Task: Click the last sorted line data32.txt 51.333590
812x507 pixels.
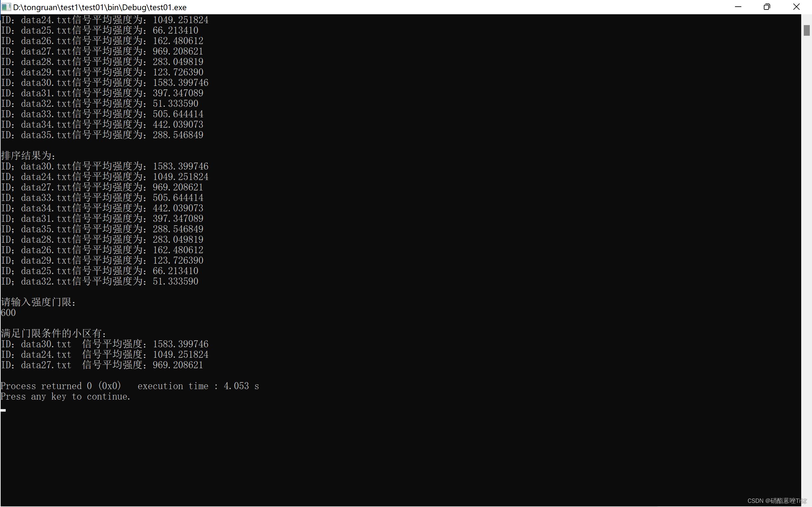Action: tap(100, 281)
